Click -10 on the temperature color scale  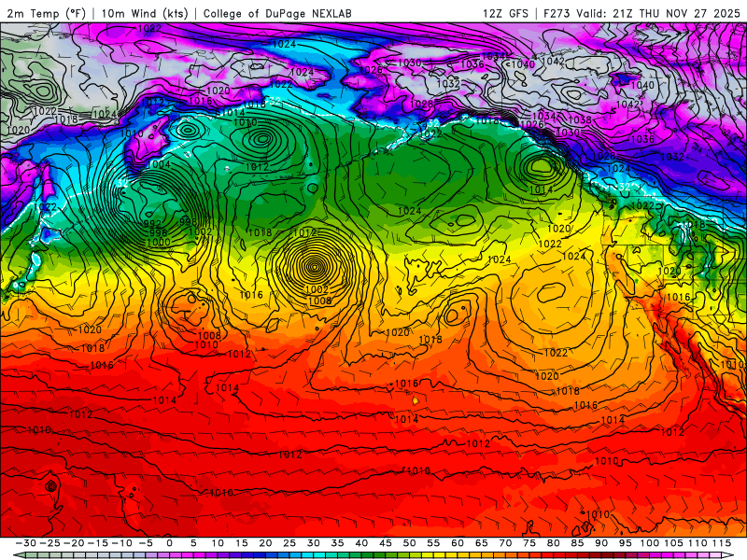121,543
